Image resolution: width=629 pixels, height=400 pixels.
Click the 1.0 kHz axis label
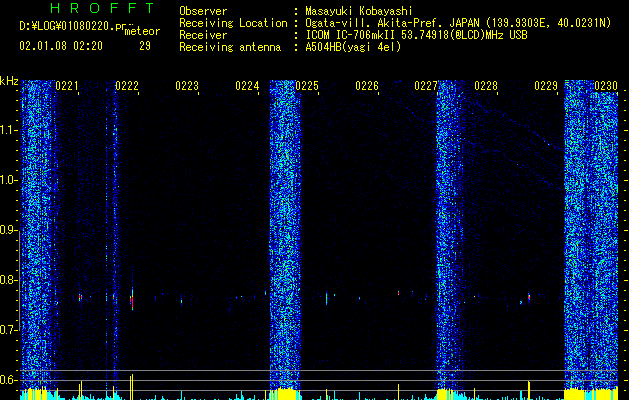click(8, 180)
